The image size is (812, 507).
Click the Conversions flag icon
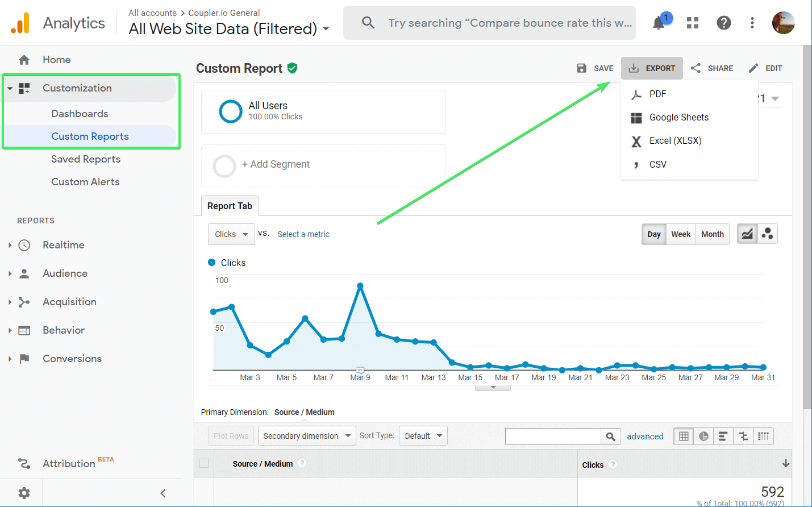click(x=24, y=359)
